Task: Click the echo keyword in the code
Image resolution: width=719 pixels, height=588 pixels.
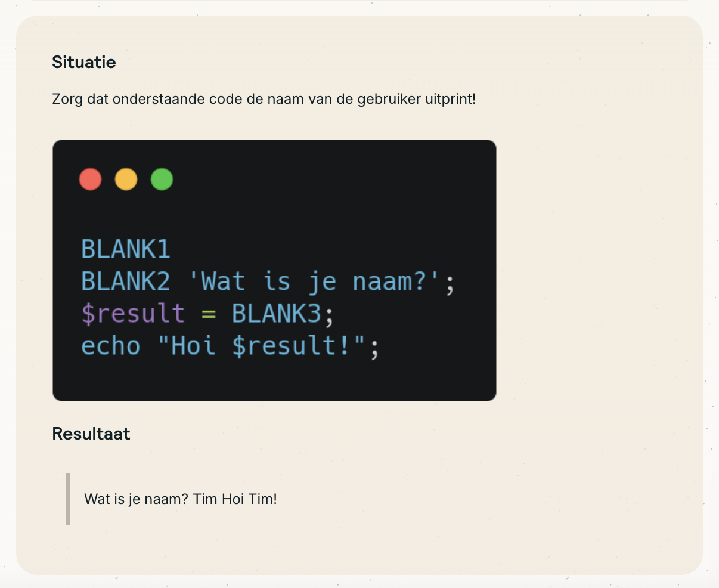Action: 111,346
